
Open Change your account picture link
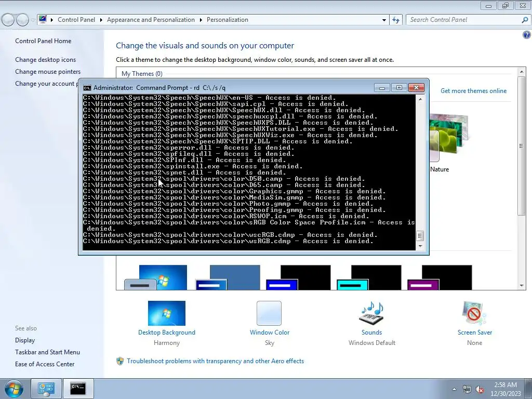46,84
